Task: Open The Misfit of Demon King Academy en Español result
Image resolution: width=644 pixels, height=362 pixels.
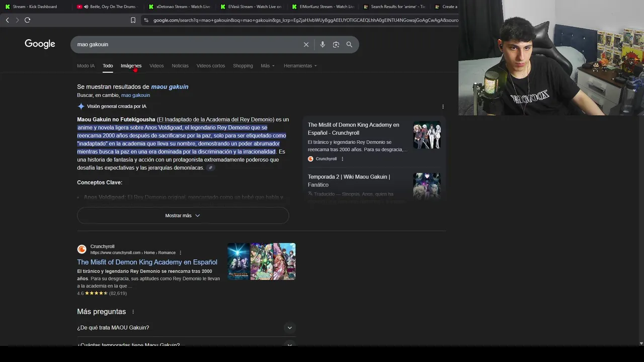Action: pos(147,262)
